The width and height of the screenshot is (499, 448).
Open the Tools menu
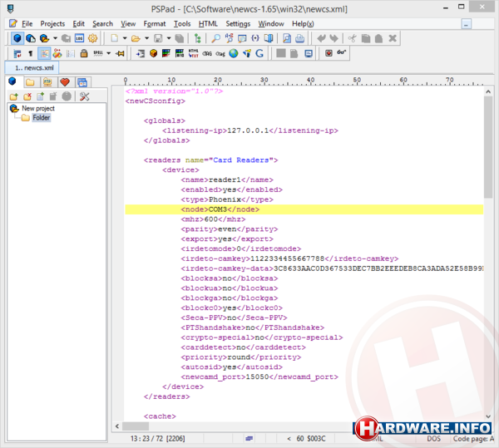(182, 24)
